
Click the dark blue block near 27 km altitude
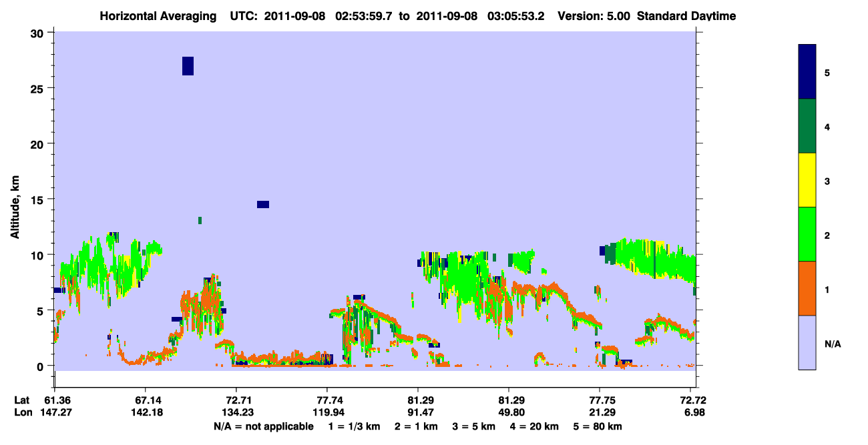(188, 66)
